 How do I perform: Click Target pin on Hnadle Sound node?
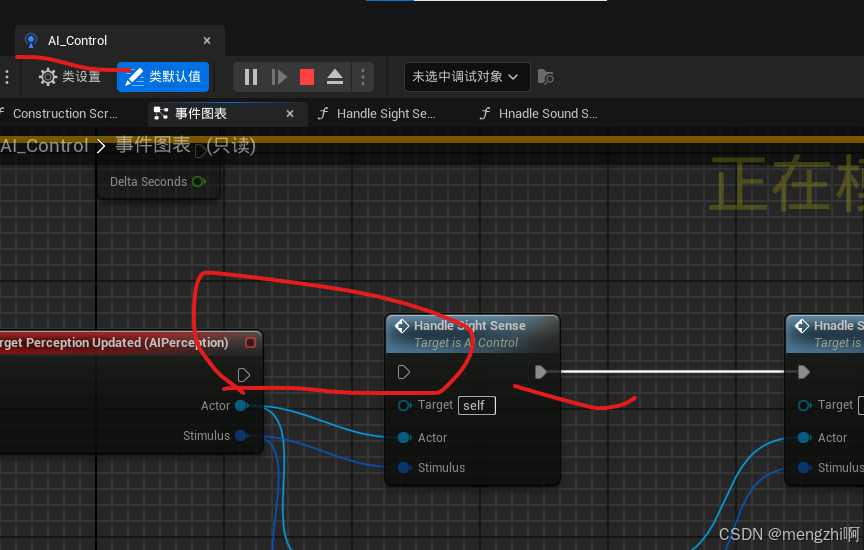tap(804, 406)
